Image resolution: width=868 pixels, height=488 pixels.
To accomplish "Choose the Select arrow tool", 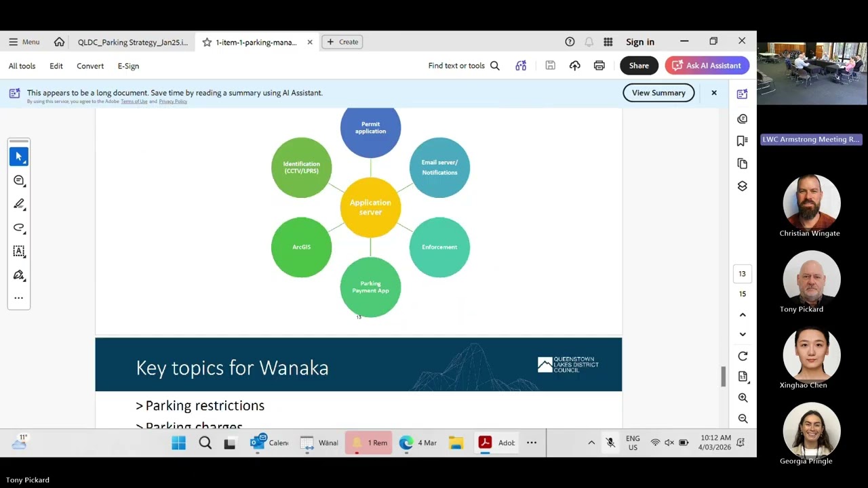I will 19,157.
